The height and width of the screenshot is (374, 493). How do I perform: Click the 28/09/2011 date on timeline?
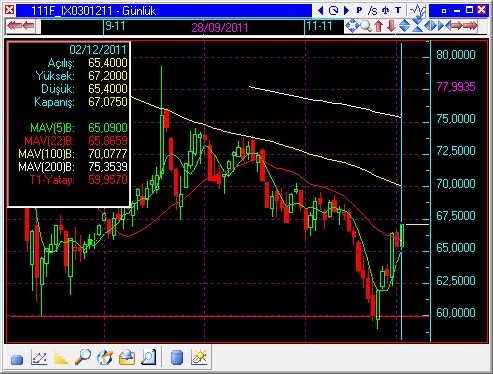click(220, 27)
